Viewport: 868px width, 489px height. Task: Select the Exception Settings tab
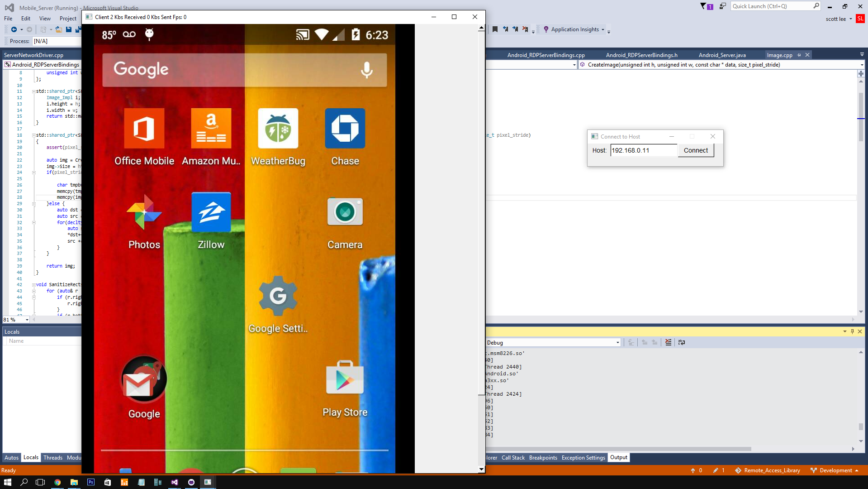pyautogui.click(x=583, y=458)
